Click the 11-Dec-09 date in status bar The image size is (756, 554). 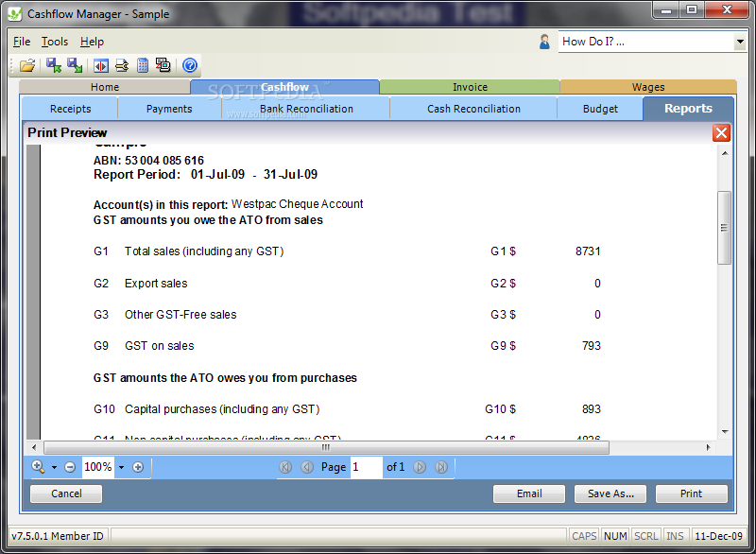[x=718, y=536]
